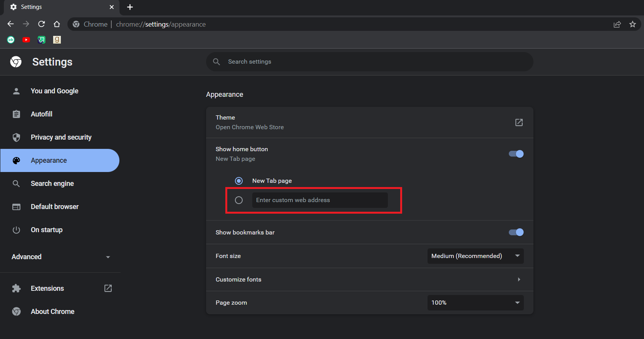This screenshot has width=644, height=339.
Task: Click the forward navigation arrow
Action: coord(26,24)
